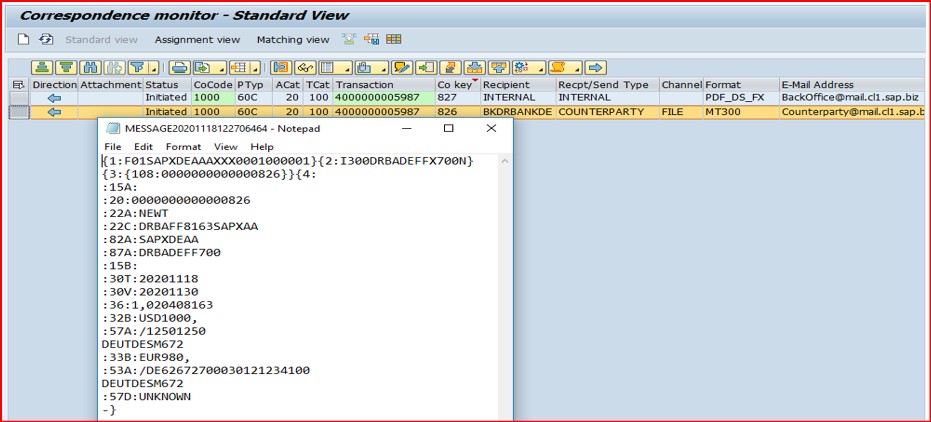Select row with Co key 827

tap(19, 98)
